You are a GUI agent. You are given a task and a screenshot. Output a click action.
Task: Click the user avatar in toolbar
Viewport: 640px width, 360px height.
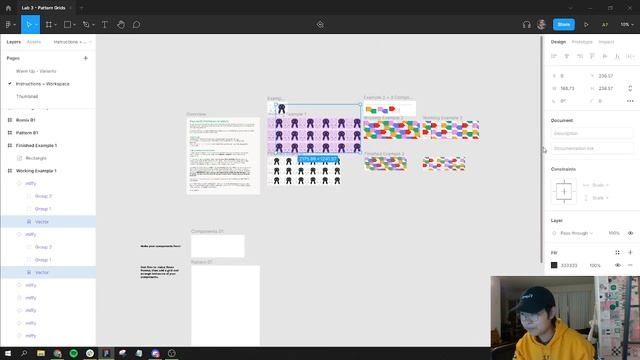point(542,24)
